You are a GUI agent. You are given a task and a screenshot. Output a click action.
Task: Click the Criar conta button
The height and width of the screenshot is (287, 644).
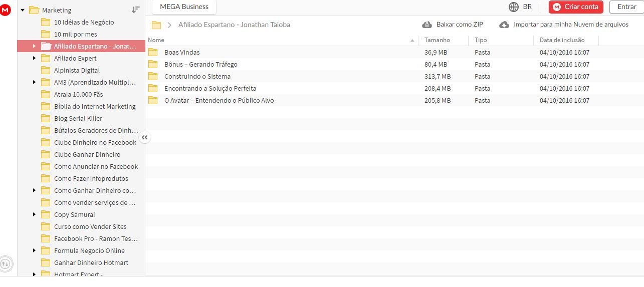(576, 7)
